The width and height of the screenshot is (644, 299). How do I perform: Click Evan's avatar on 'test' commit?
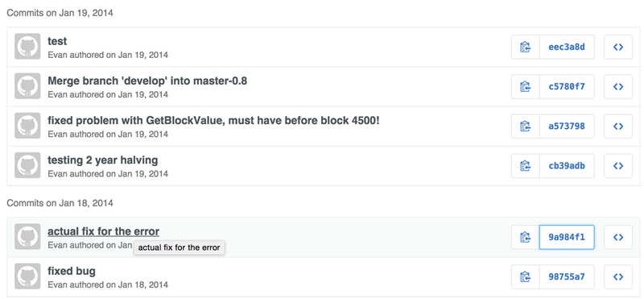pyautogui.click(x=27, y=47)
